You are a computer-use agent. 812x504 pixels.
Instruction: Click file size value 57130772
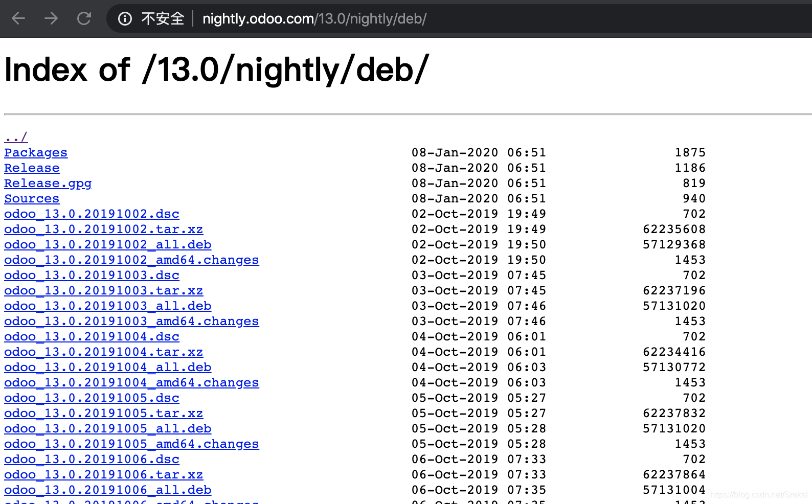click(x=674, y=367)
